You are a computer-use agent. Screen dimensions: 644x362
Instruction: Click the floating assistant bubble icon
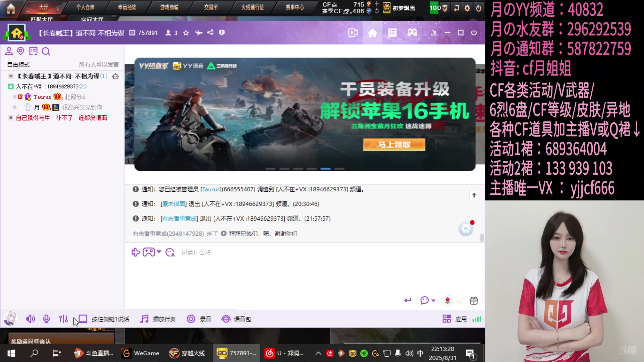pyautogui.click(x=466, y=229)
